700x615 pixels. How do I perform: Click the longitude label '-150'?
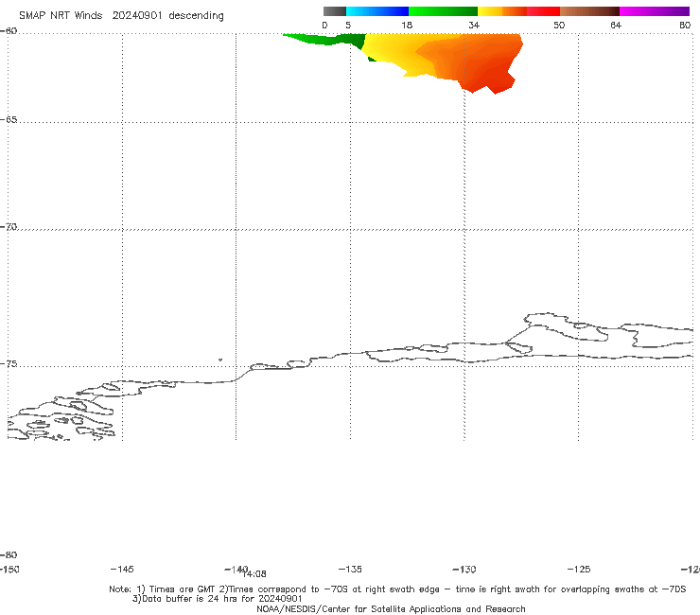[x=9, y=569]
